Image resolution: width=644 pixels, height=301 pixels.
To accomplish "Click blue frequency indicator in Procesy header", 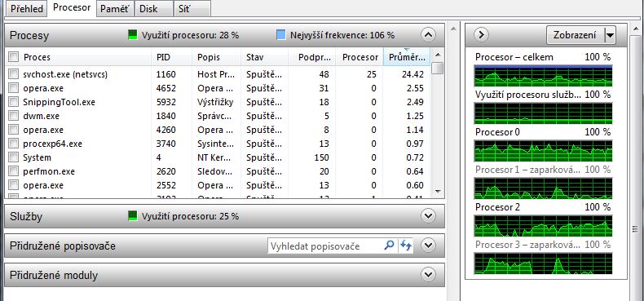I will pos(281,35).
